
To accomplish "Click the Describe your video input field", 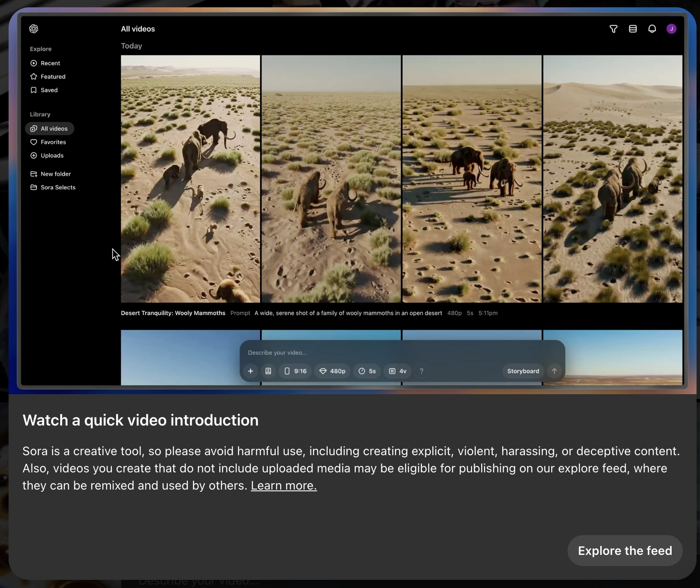I will (x=387, y=352).
